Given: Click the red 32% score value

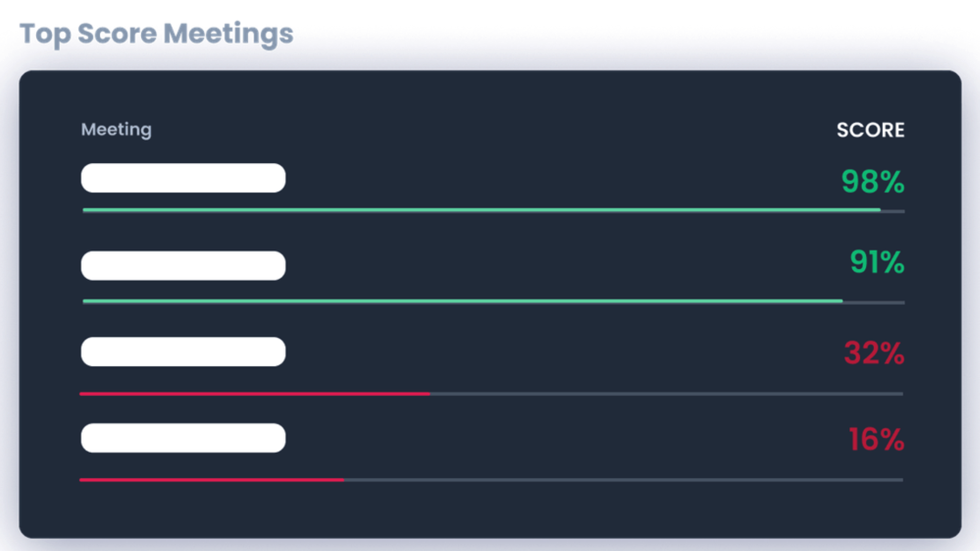Looking at the screenshot, I should coord(874,353).
